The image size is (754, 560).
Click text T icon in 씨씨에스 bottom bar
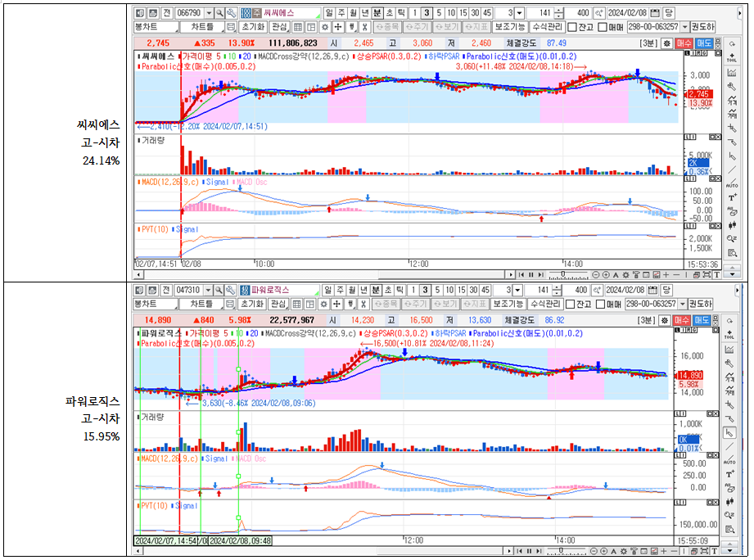pyautogui.click(x=716, y=275)
